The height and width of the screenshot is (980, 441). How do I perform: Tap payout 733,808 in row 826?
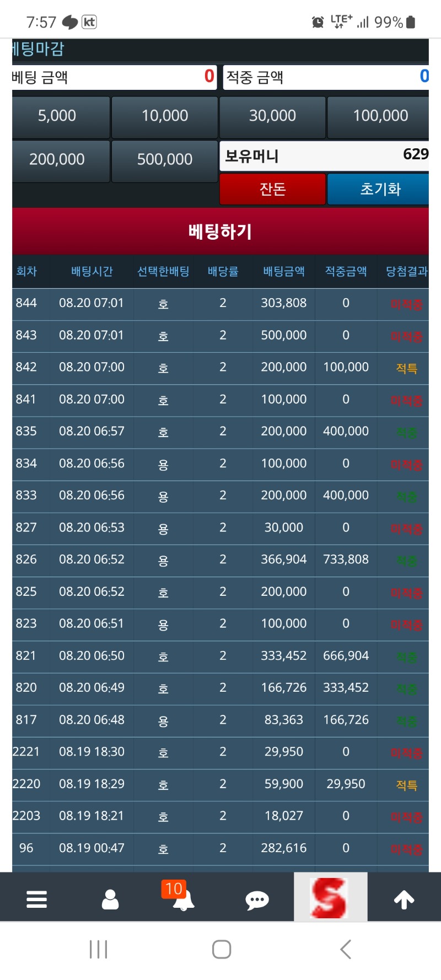[346, 559]
